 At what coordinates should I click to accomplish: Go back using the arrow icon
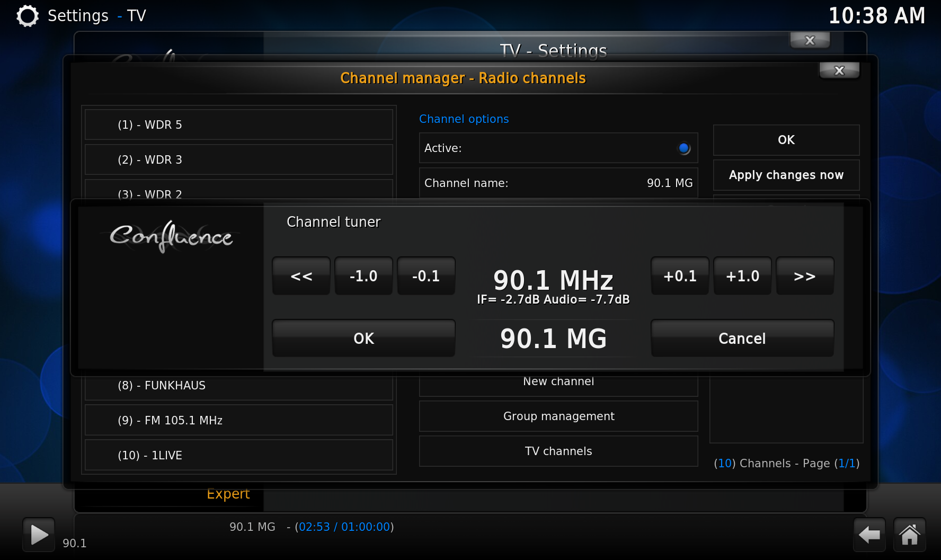[869, 535]
